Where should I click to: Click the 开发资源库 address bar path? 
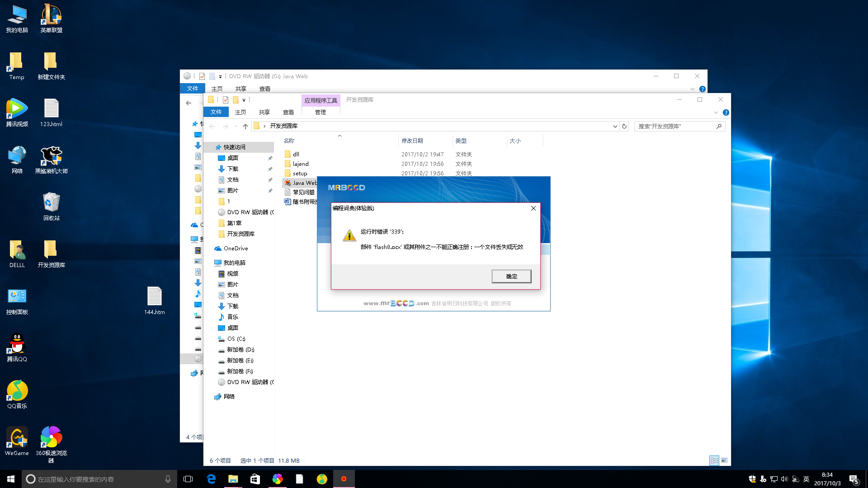point(283,126)
